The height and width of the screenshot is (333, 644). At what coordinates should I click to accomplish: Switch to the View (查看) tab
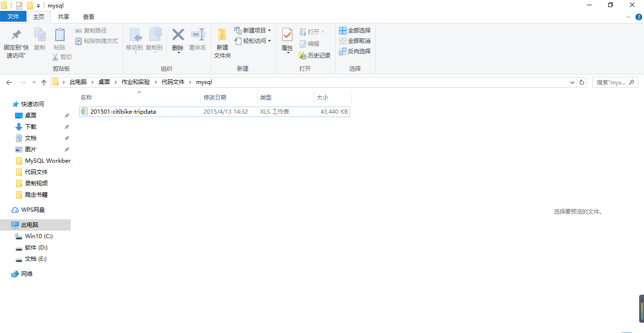click(89, 17)
